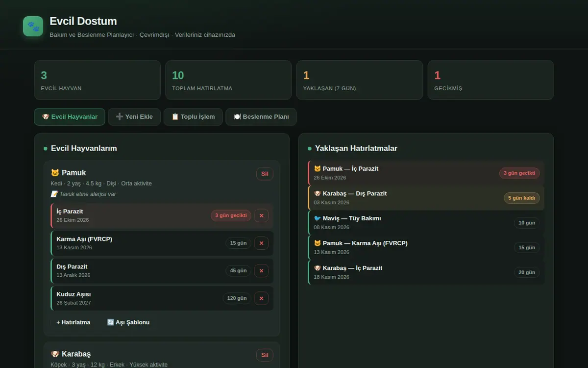
Task: Click the 5 gün kaldı badge
Action: pyautogui.click(x=522, y=198)
